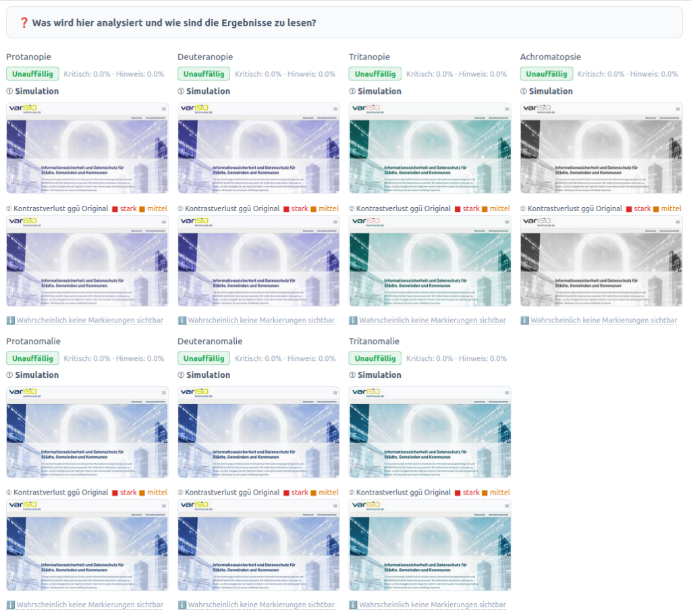The image size is (691, 616).
Task: Click the info icon under Deuteranomalie contrast image
Action: point(182,605)
